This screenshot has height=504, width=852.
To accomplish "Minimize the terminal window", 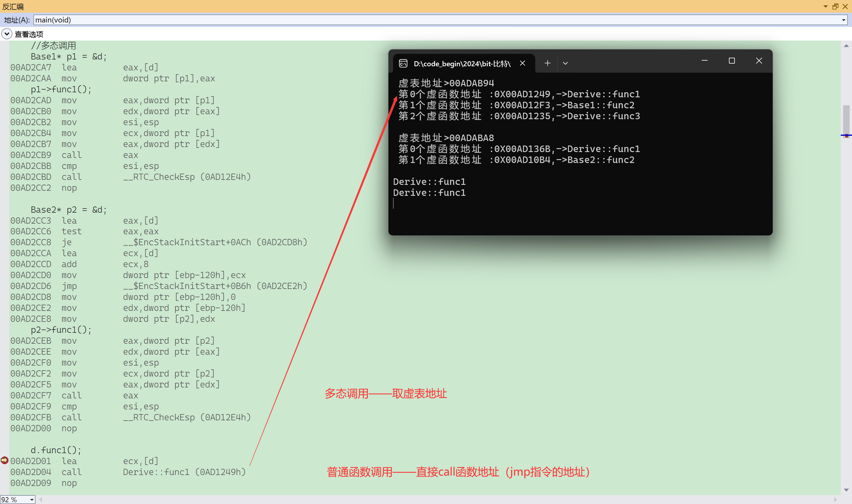I will coord(705,61).
